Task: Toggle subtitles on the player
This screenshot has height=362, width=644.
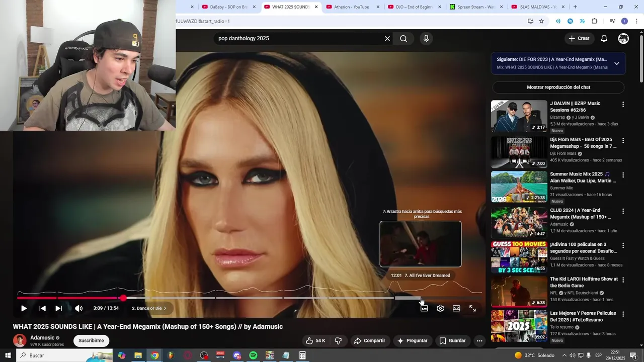Action: point(424,308)
